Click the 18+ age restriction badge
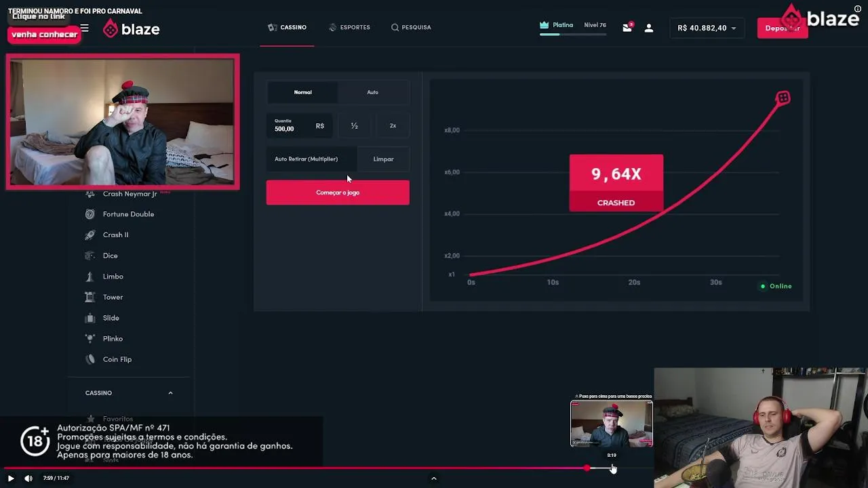Screen dimensions: 868x488 pyautogui.click(x=35, y=441)
